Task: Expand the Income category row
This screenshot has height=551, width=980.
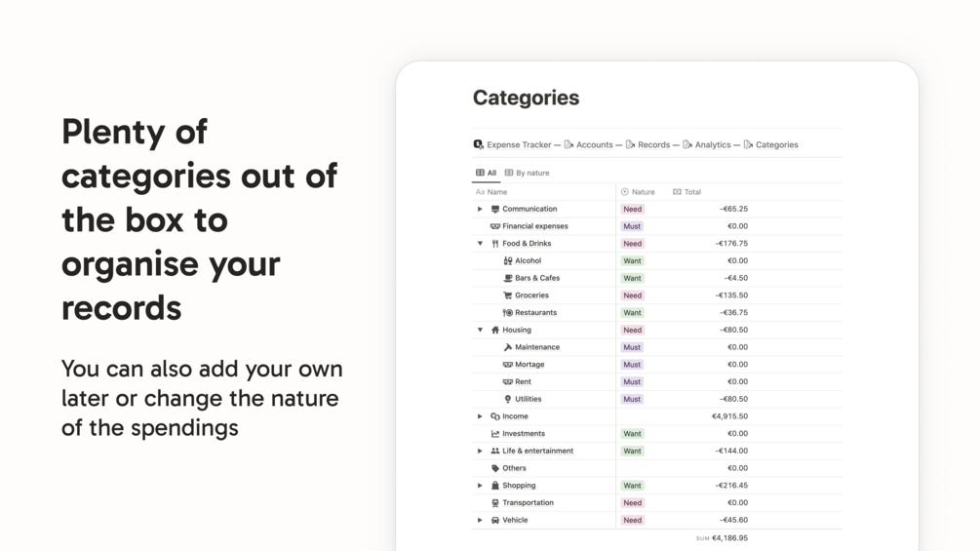Action: tap(480, 416)
